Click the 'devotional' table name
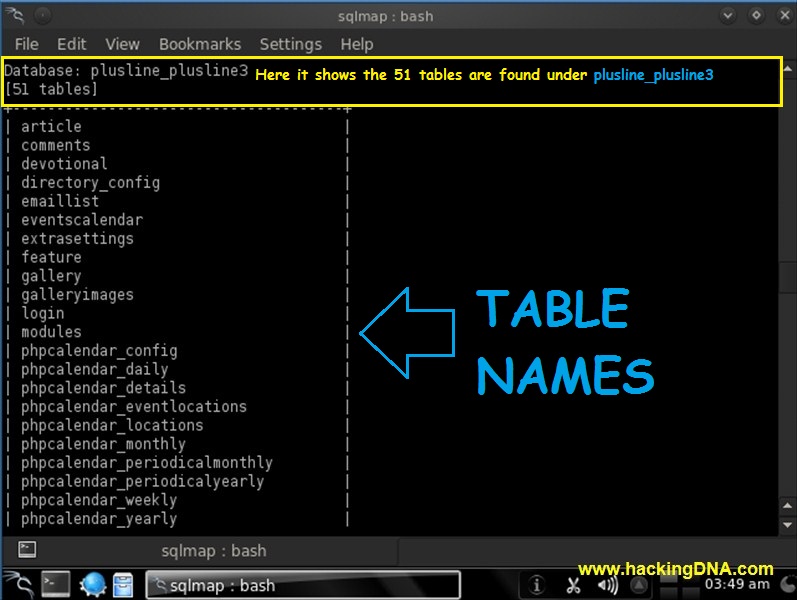Screen dimensions: 797x600 pos(64,164)
